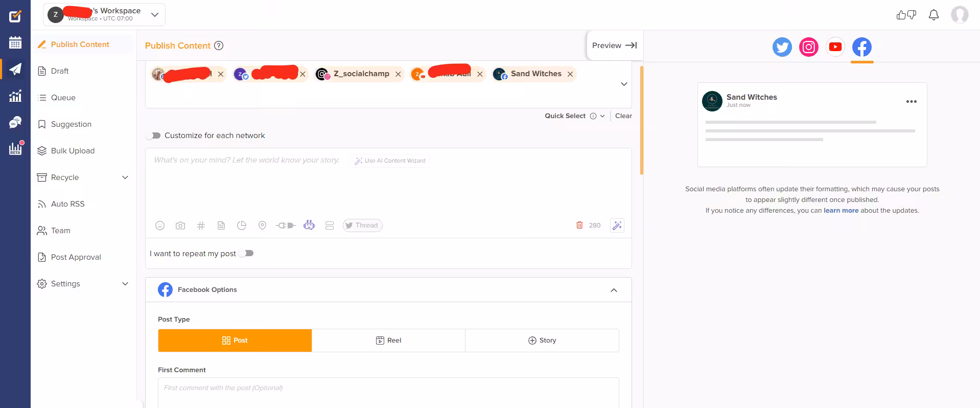Switch preview to Twitter icon

782,47
